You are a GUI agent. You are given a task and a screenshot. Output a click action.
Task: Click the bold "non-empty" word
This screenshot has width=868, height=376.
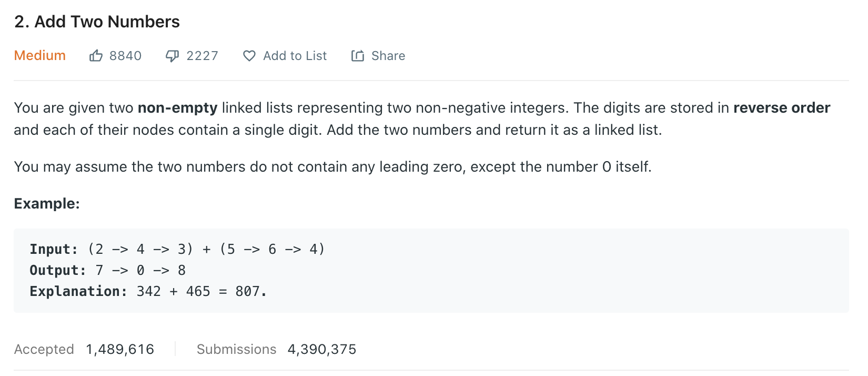[x=177, y=108]
